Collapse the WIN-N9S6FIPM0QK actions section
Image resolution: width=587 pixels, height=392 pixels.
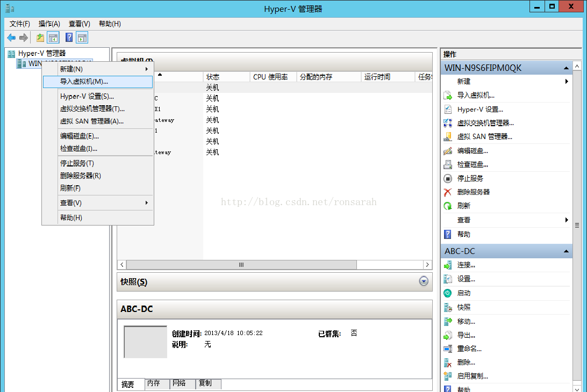[x=566, y=68]
